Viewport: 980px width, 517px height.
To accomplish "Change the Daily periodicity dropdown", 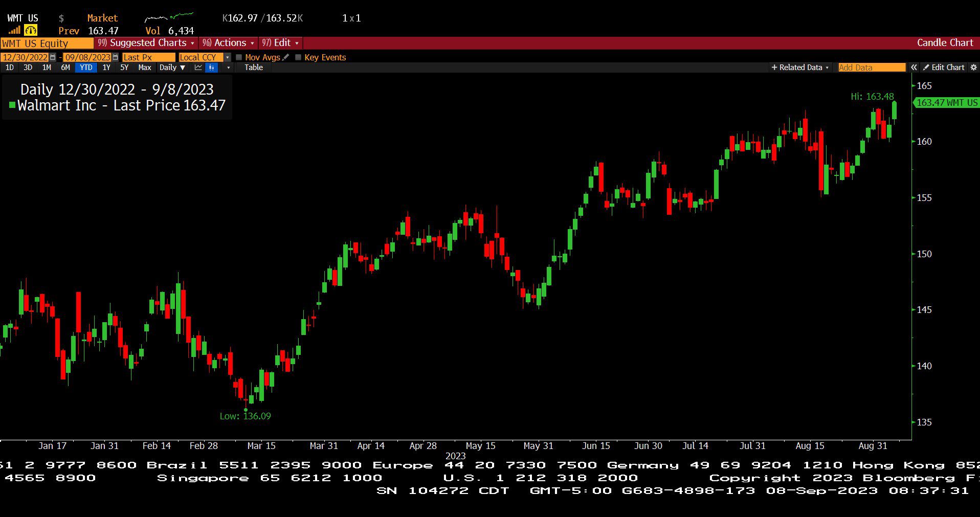I will [x=172, y=68].
